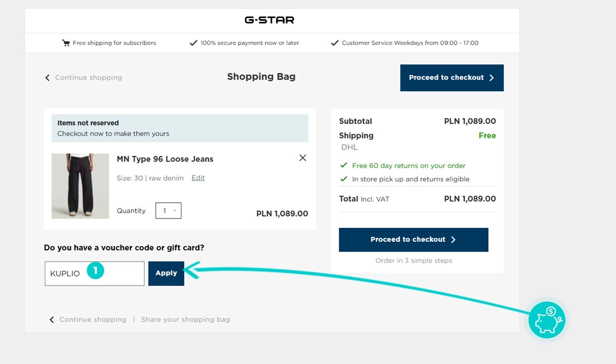Click the green free returns checkmark
This screenshot has width=616, height=364.
click(x=344, y=166)
